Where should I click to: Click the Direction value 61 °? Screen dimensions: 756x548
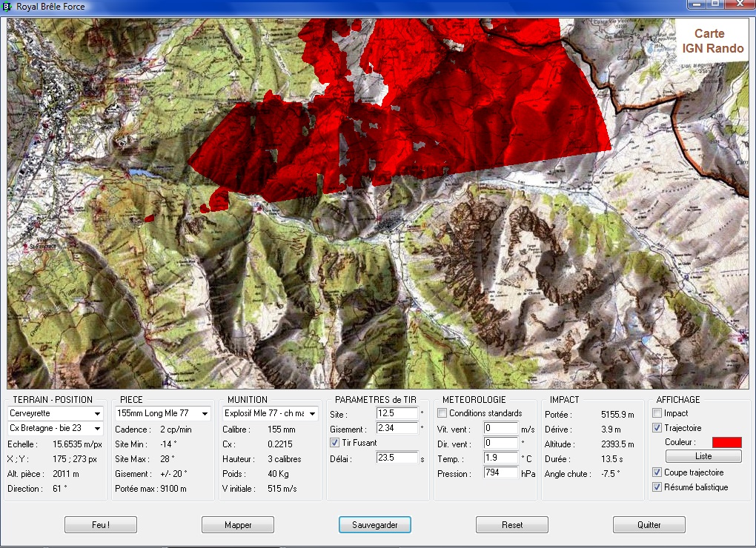[x=60, y=488]
